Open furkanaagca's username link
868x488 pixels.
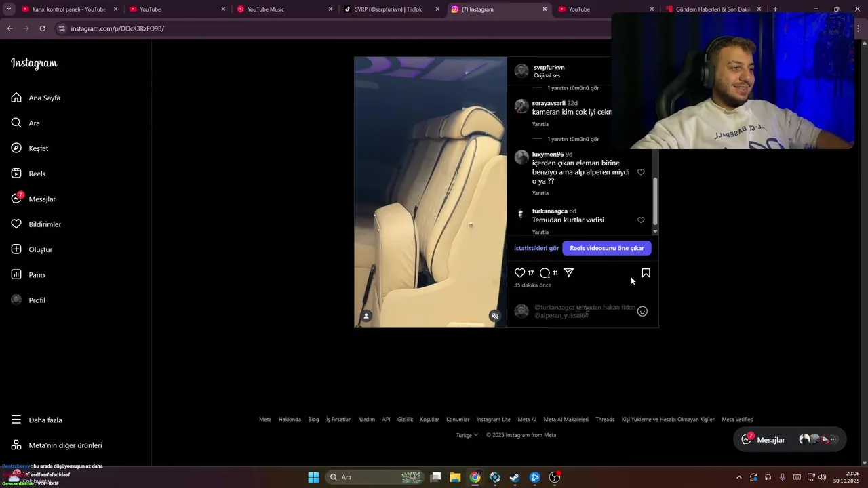pyautogui.click(x=550, y=211)
